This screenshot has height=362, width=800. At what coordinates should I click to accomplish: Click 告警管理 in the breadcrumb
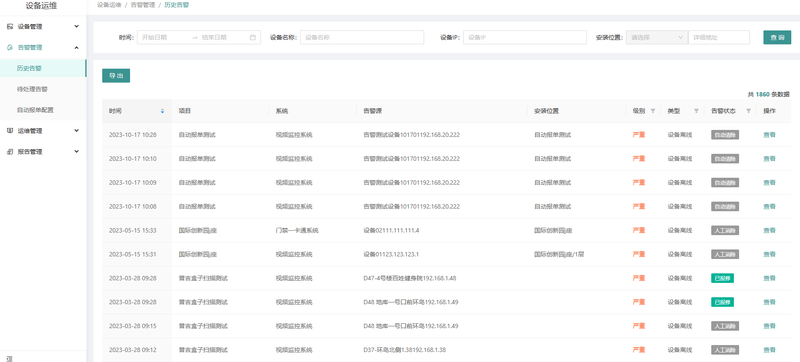(142, 5)
